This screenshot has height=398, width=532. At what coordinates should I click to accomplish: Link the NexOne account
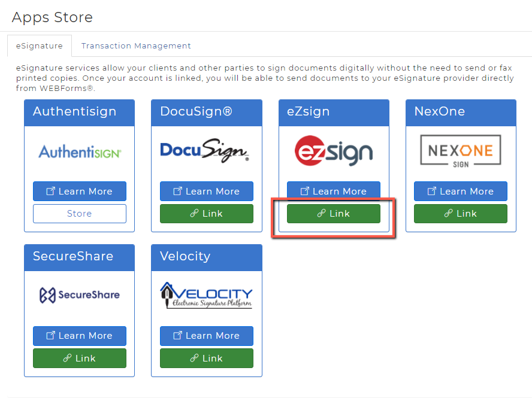[x=461, y=214]
